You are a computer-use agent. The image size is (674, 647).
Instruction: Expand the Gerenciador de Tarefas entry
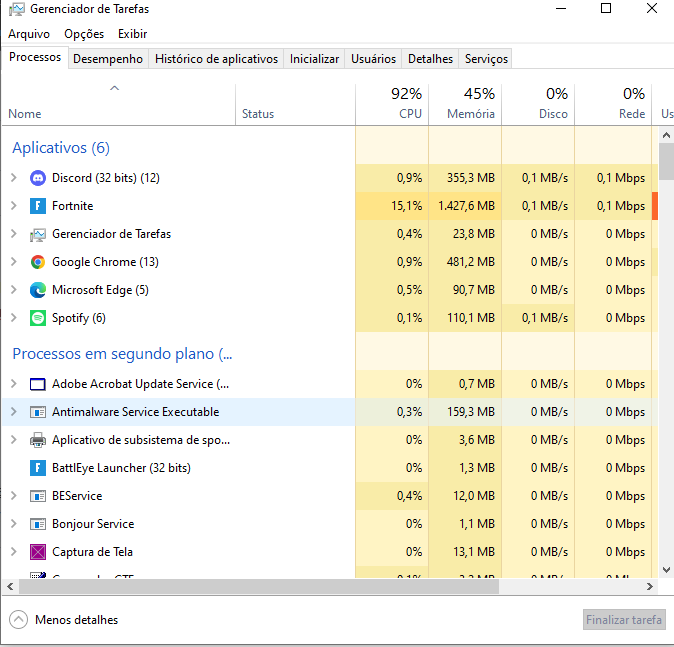[14, 233]
